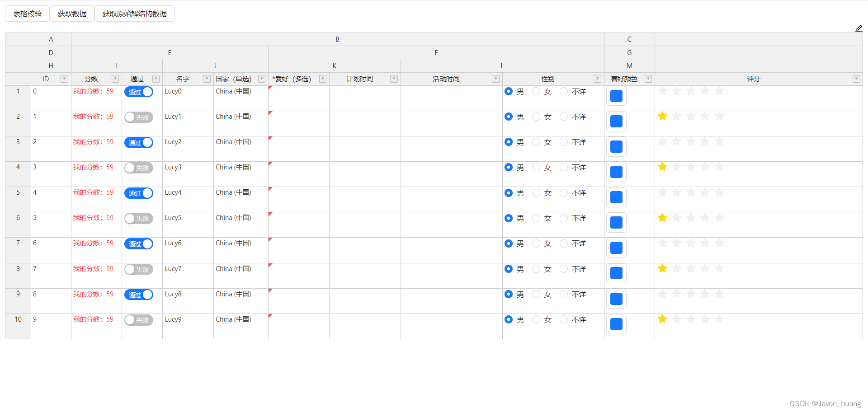
Task: Click the fourth rating star in the Lucy3 row
Action: (705, 167)
